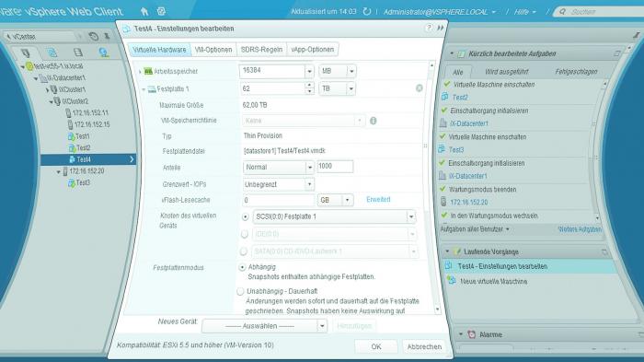Select SCSI(0:0) device node radio button
This screenshot has height=362, width=644.
coord(246,216)
